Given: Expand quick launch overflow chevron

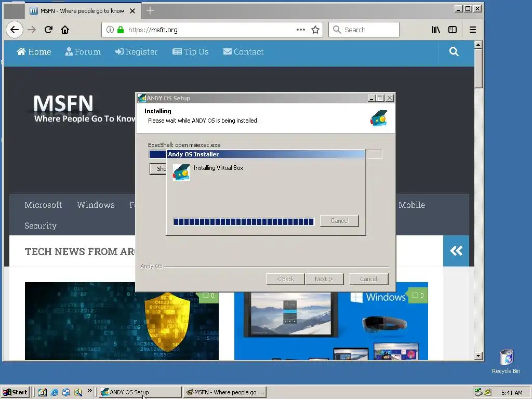Looking at the screenshot, I should click(89, 391).
